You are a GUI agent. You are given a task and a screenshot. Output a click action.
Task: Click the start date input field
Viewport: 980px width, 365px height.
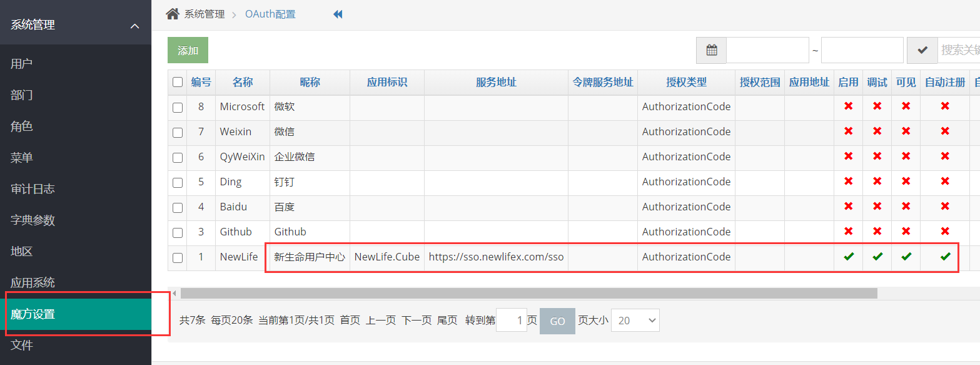767,50
